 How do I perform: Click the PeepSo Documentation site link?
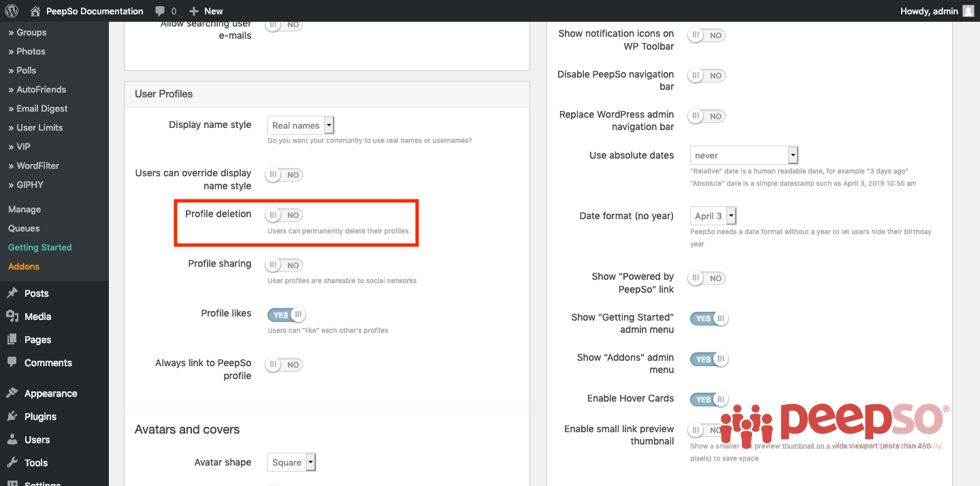(x=95, y=11)
